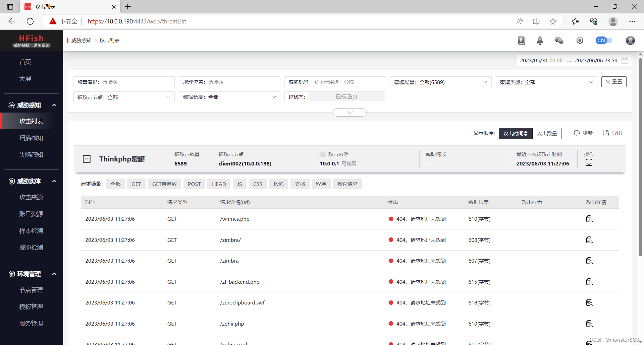Image resolution: width=644 pixels, height=345 pixels.
Task: Open the 蜜罐场景 dropdown
Action: coord(441,82)
